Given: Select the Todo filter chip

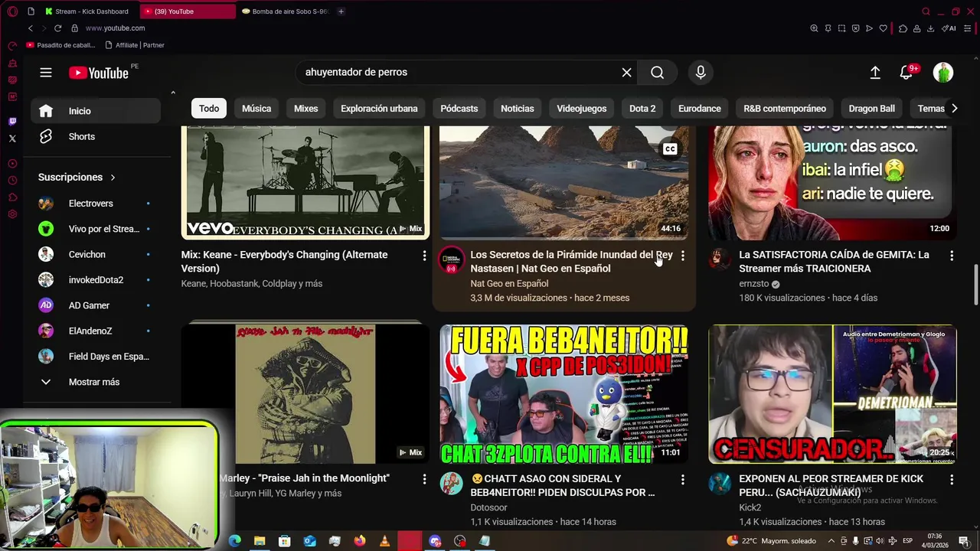Looking at the screenshot, I should pos(209,109).
